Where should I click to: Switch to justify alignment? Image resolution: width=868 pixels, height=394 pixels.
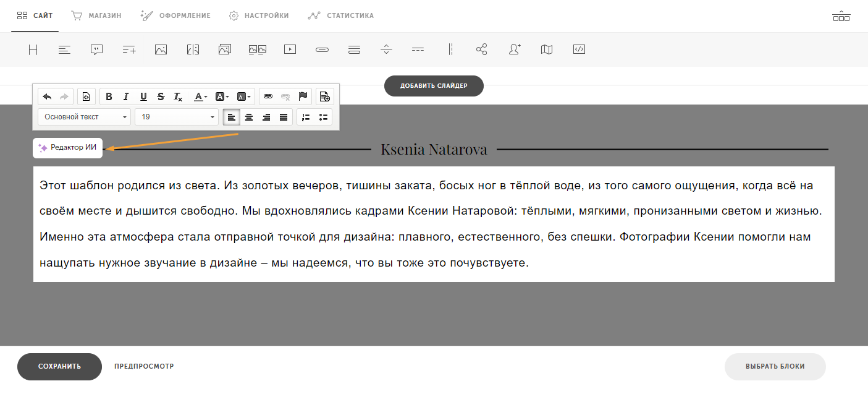(x=285, y=117)
